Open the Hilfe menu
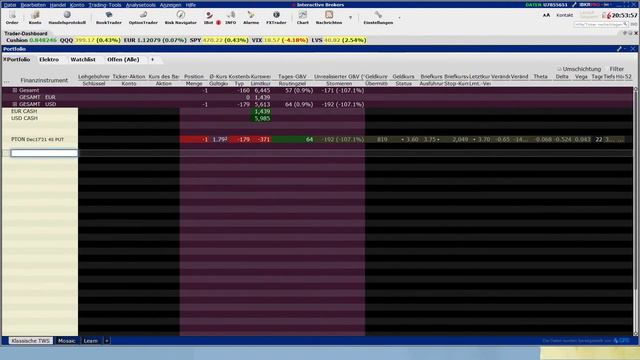Viewport: 640px width, 360px height. [x=191, y=5]
